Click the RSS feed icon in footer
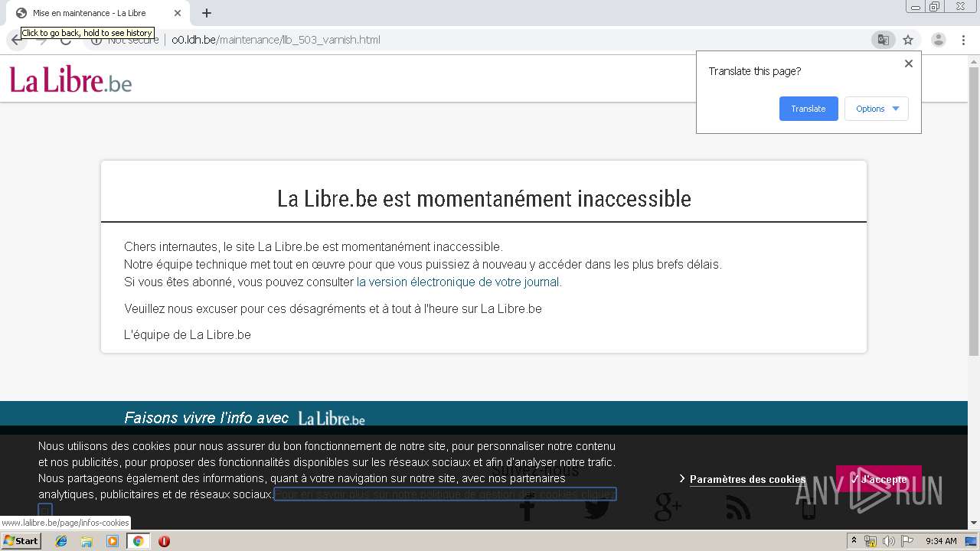The image size is (980, 551). tap(738, 507)
